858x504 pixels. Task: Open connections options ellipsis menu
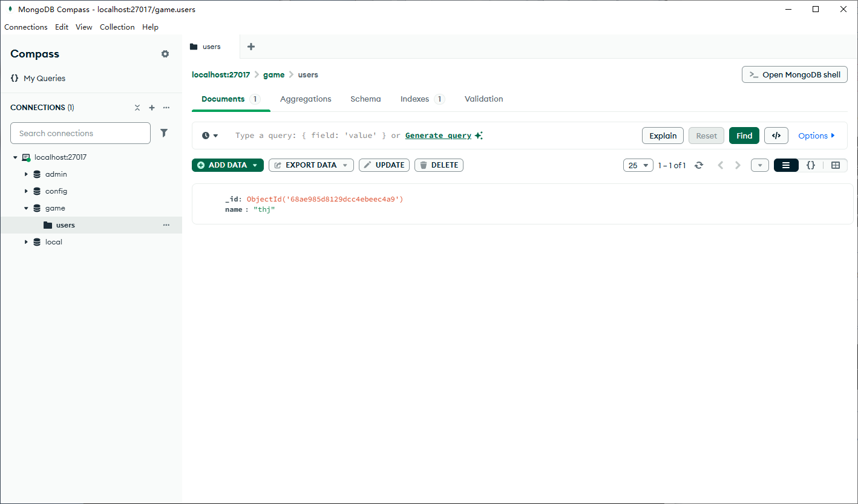pyautogui.click(x=166, y=108)
